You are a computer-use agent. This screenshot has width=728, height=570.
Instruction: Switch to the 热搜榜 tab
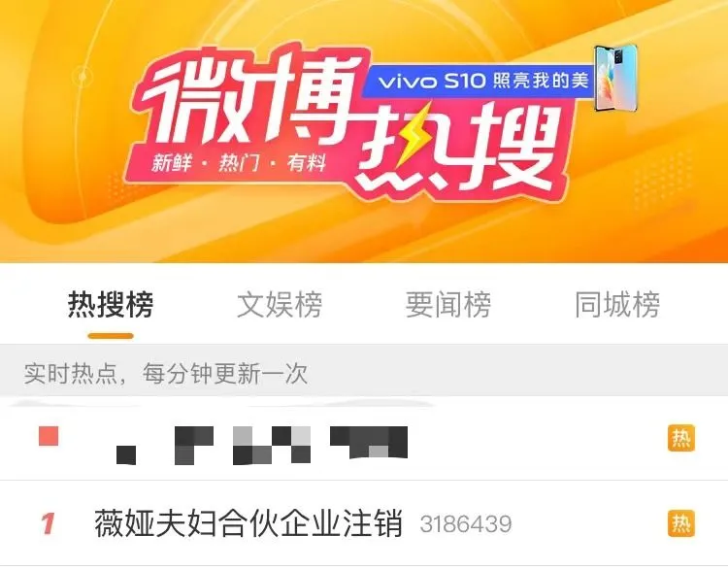point(111,304)
